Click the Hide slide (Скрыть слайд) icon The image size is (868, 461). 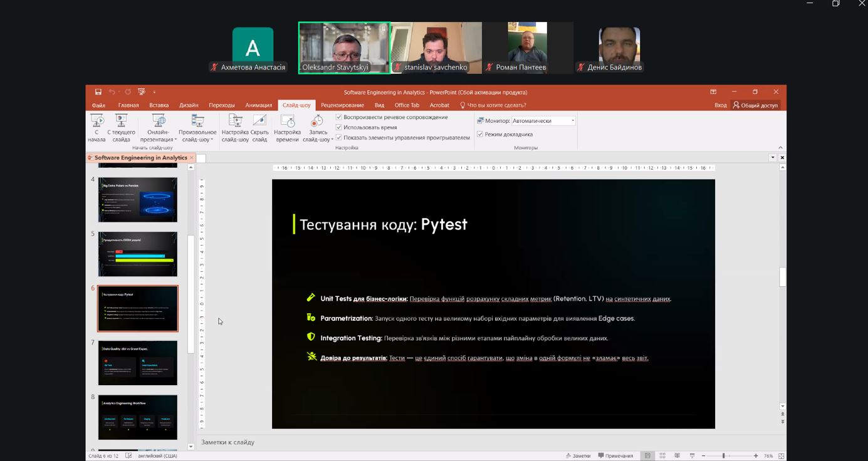click(259, 128)
